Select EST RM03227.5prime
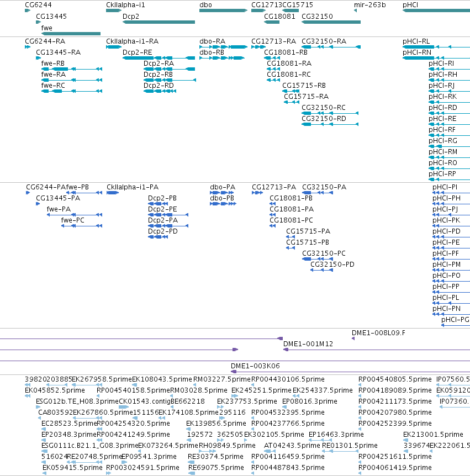The height and width of the screenshot is (476, 470). tap(222, 379)
